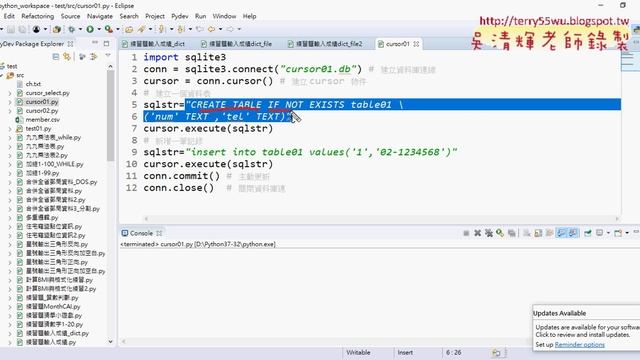The image size is (640, 360).
Task: Open the Search menu
Action: point(129,16)
